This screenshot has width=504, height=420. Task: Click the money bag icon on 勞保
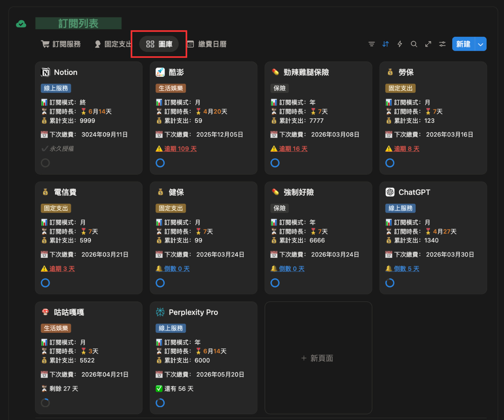(x=390, y=72)
